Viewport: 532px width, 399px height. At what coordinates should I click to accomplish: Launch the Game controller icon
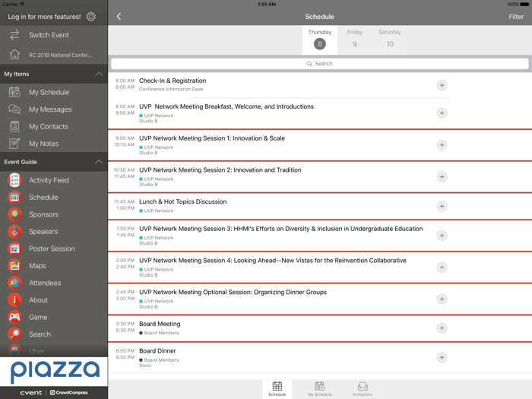14,317
